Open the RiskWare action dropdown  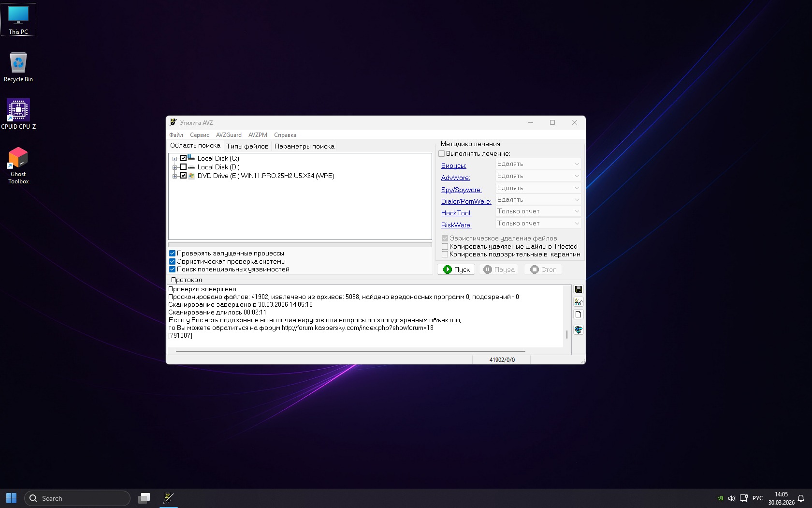point(538,224)
